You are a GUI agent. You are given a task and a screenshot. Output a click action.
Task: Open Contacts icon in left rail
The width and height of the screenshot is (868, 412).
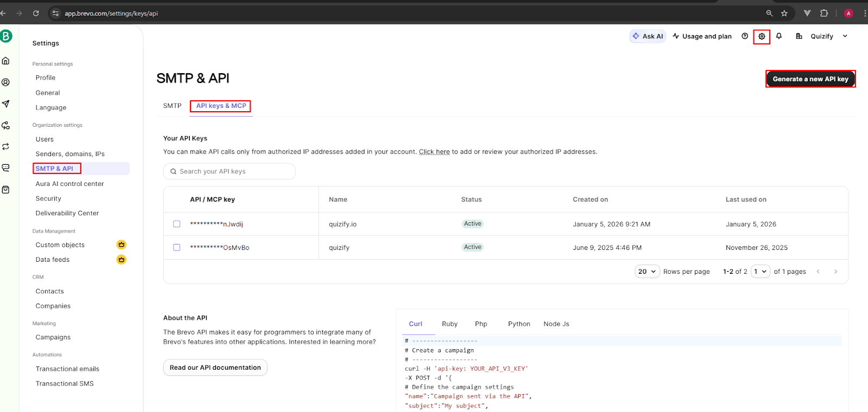pyautogui.click(x=6, y=82)
